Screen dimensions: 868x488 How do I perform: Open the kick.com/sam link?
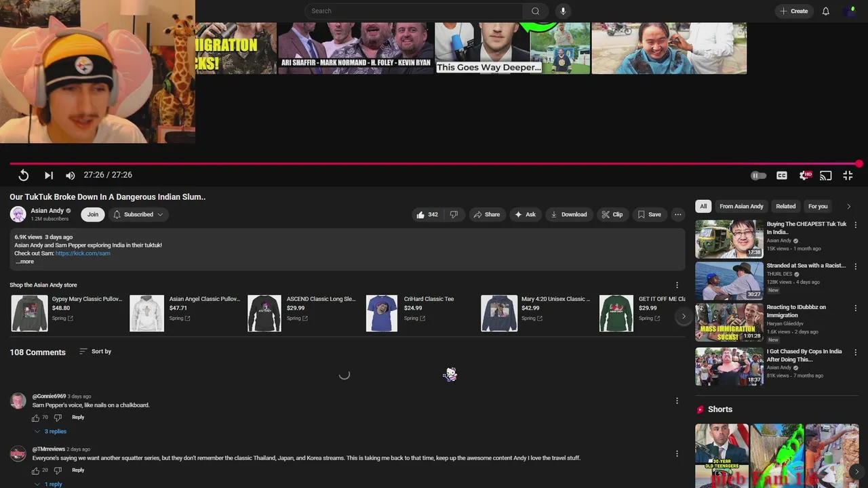pos(83,253)
